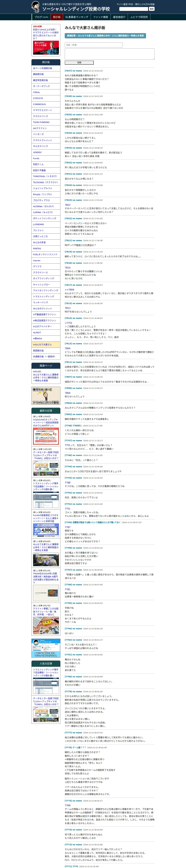This screenshot has width=186, height=868.
Task: Open the TSON FUNDING board link
Action: (x=46, y=122)
